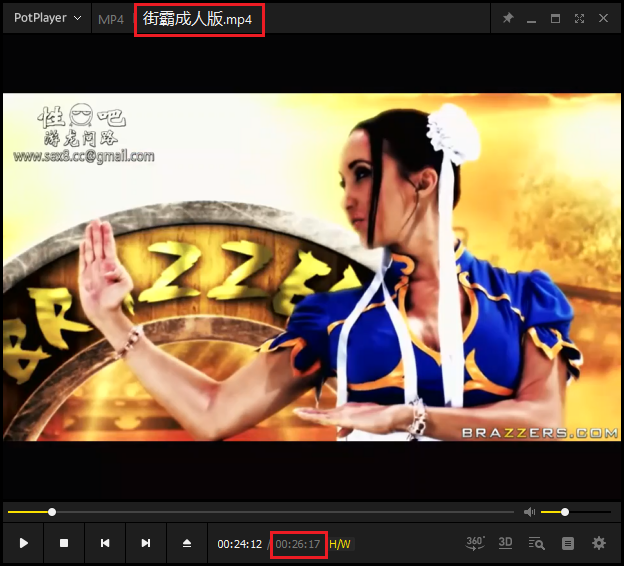This screenshot has height=566, width=624.
Task: Open the PotPlayer main menu dropdown
Action: (x=47, y=18)
